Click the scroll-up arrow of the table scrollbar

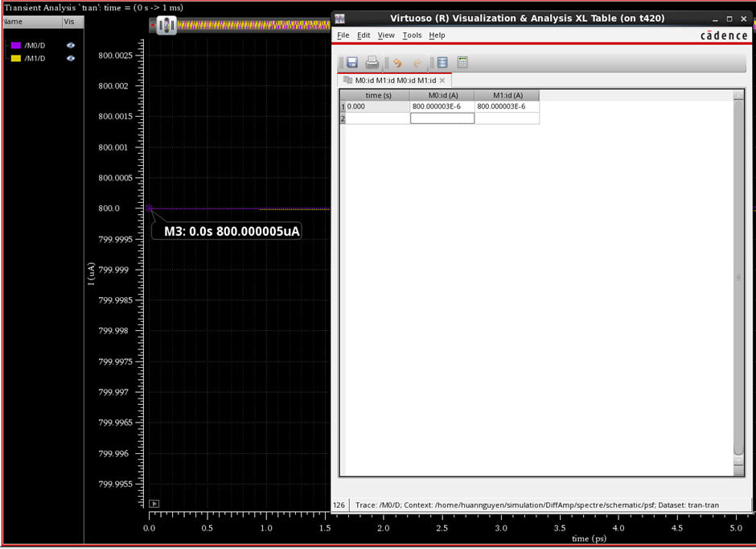[738, 96]
